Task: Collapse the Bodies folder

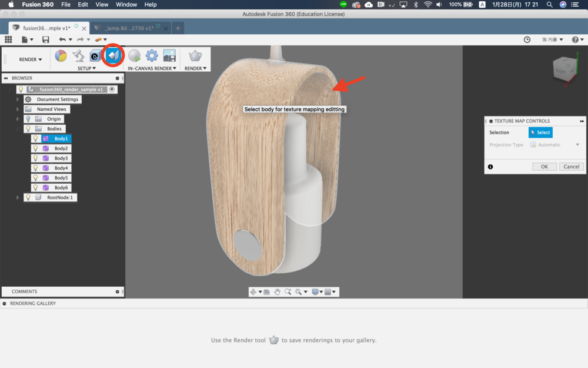Action: click(18, 129)
